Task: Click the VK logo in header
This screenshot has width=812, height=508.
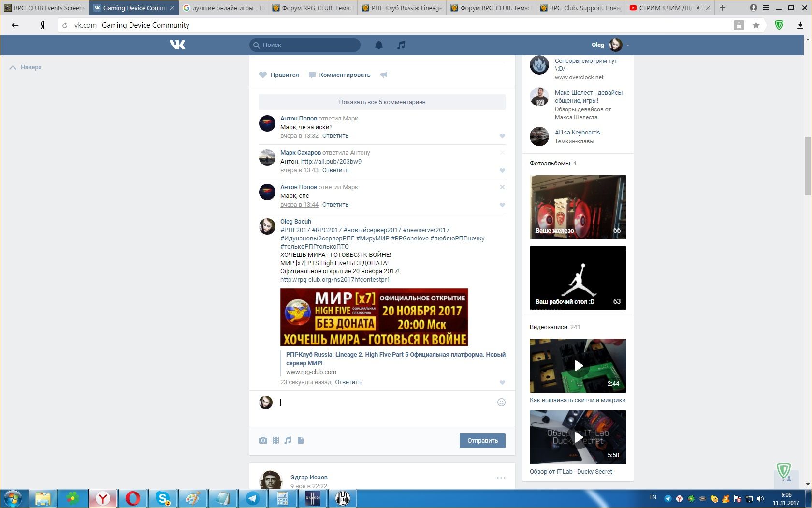Action: [x=177, y=45]
